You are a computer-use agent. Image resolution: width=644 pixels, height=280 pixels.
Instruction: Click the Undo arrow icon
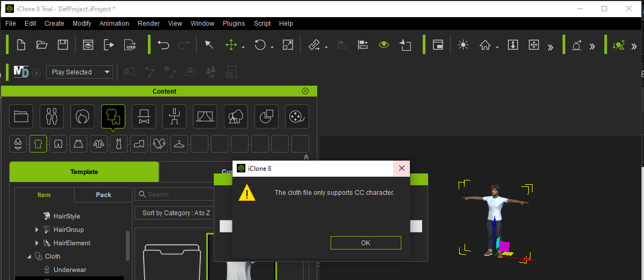pyautogui.click(x=163, y=45)
